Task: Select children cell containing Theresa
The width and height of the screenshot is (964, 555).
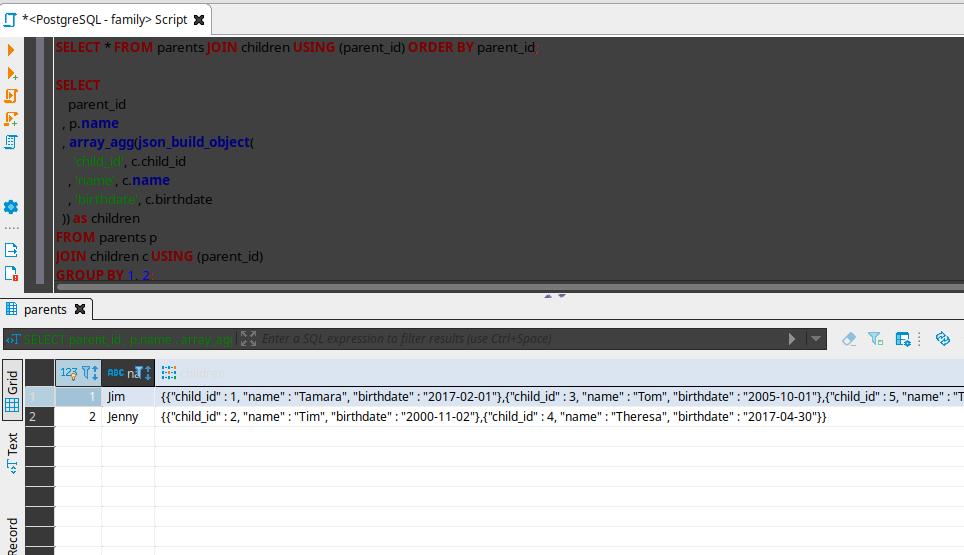Action: (559, 417)
